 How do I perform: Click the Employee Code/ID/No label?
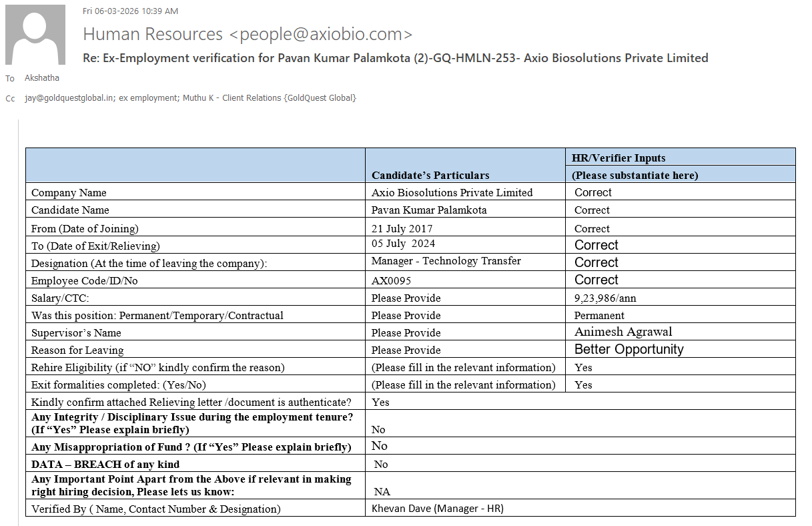pos(84,280)
